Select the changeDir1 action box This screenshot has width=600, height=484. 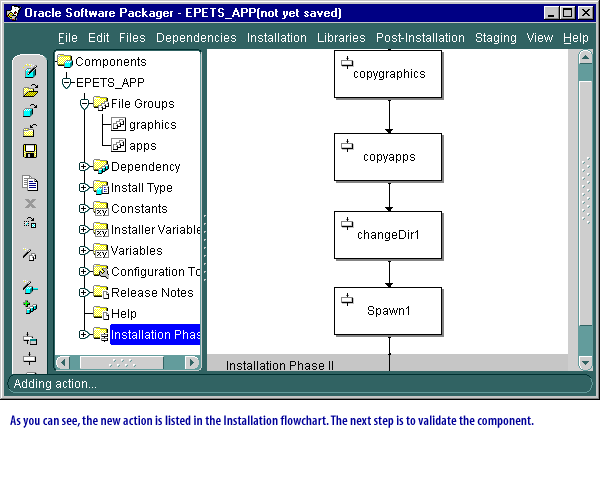(x=388, y=235)
